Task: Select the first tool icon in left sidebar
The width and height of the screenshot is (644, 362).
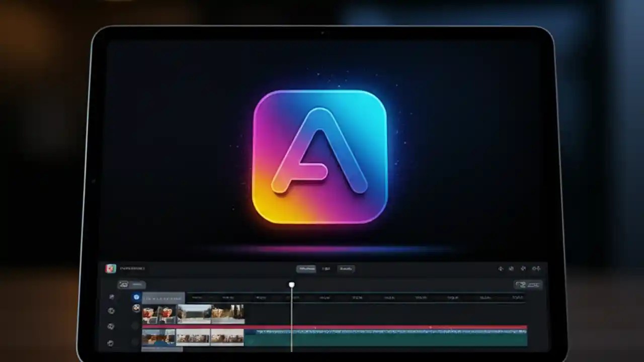Action: pos(112,297)
